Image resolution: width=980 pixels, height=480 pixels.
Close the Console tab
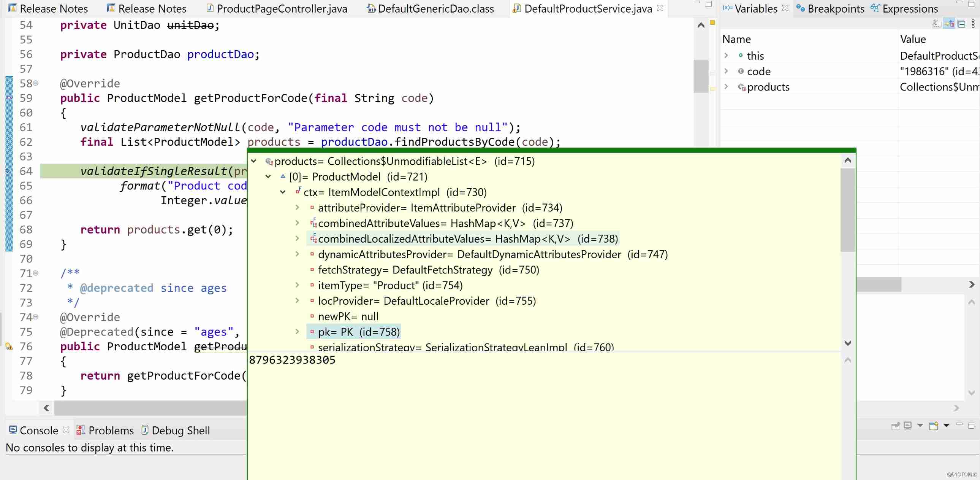pos(66,429)
